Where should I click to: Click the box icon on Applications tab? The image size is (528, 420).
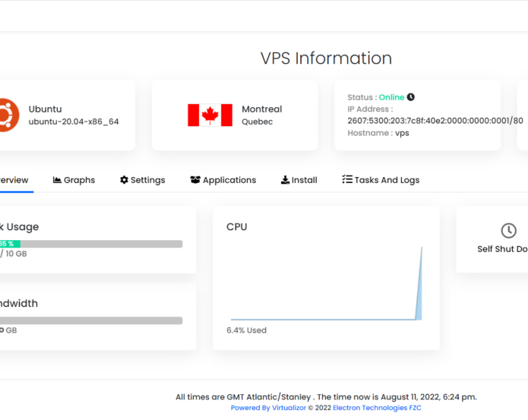click(195, 180)
